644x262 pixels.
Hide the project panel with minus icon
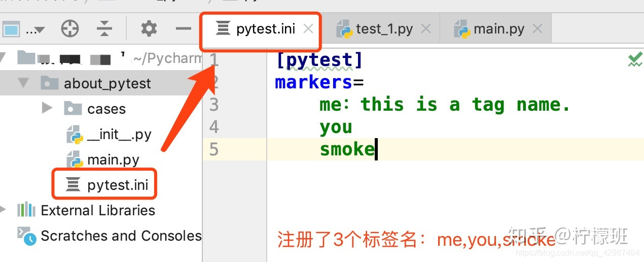[183, 28]
